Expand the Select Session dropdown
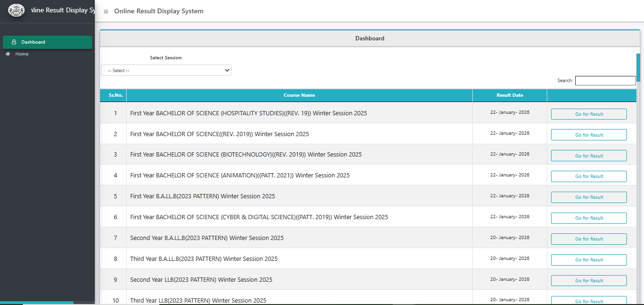Image resolution: width=644 pixels, height=305 pixels. pyautogui.click(x=166, y=70)
